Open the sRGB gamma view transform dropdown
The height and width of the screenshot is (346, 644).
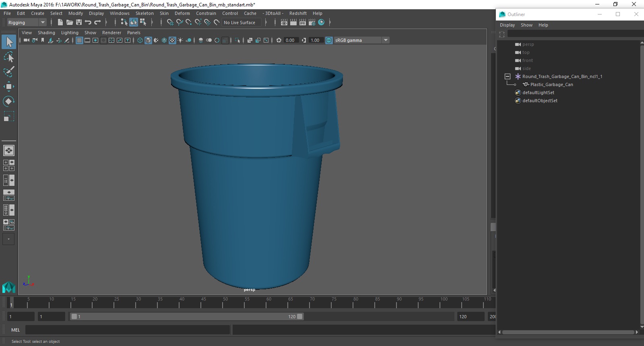click(x=386, y=40)
